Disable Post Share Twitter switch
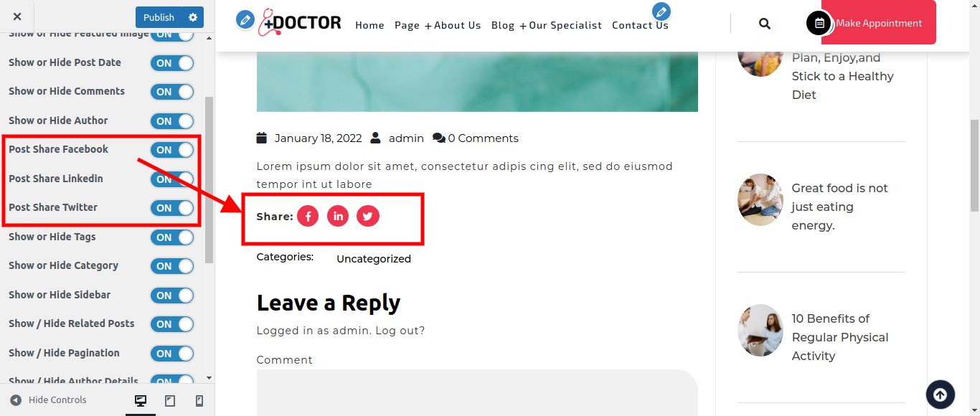Viewport: 980px width, 416px height. [x=172, y=208]
